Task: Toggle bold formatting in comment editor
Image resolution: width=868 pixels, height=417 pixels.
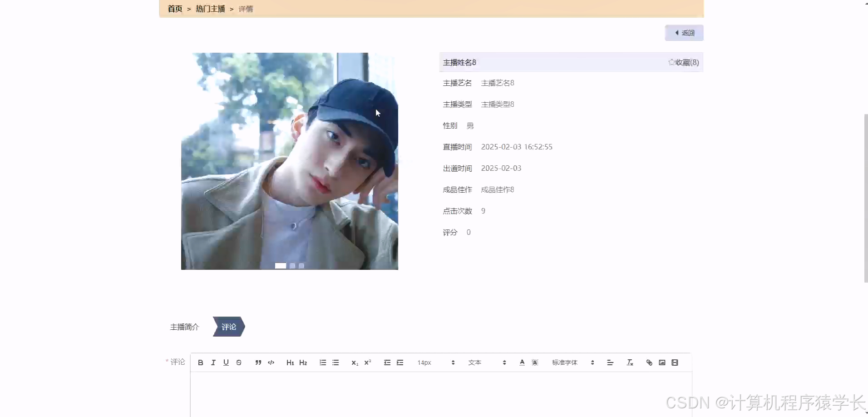Action: 200,362
